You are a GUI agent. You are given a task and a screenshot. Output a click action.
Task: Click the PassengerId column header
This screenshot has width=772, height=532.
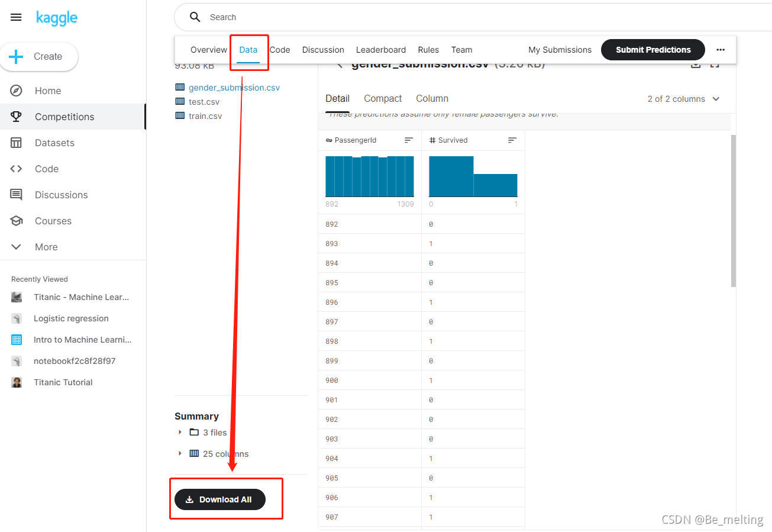pos(370,140)
